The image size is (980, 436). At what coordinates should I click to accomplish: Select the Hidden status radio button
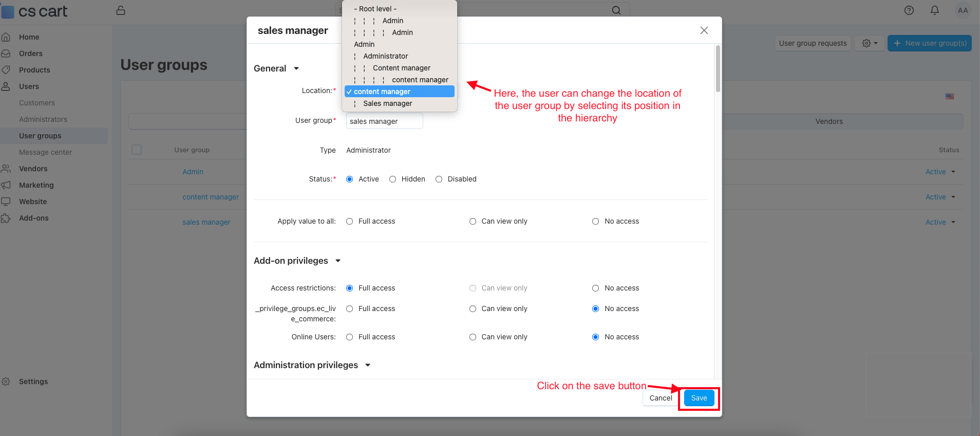[392, 179]
